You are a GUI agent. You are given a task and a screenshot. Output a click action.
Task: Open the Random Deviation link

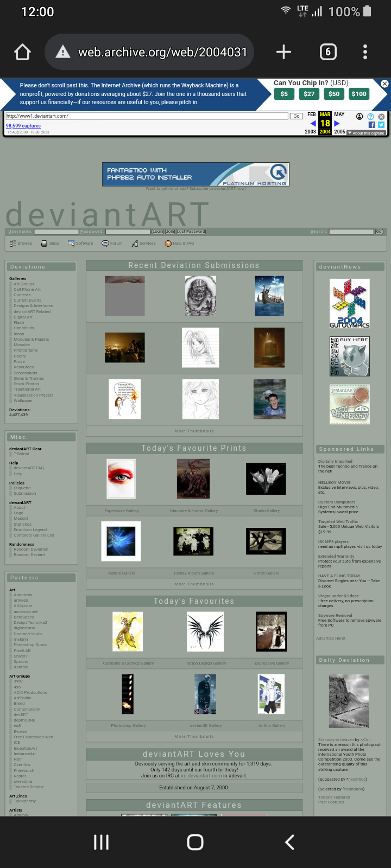point(31,550)
